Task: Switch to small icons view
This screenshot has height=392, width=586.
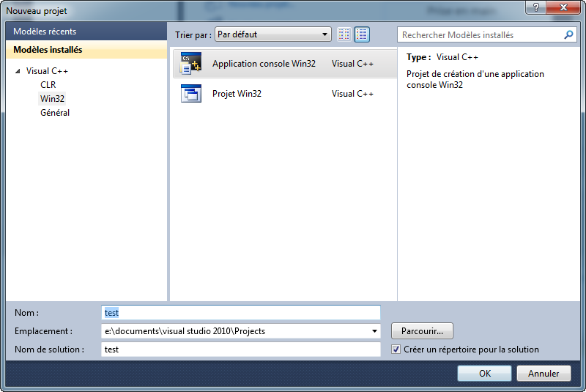Action: pyautogui.click(x=344, y=34)
